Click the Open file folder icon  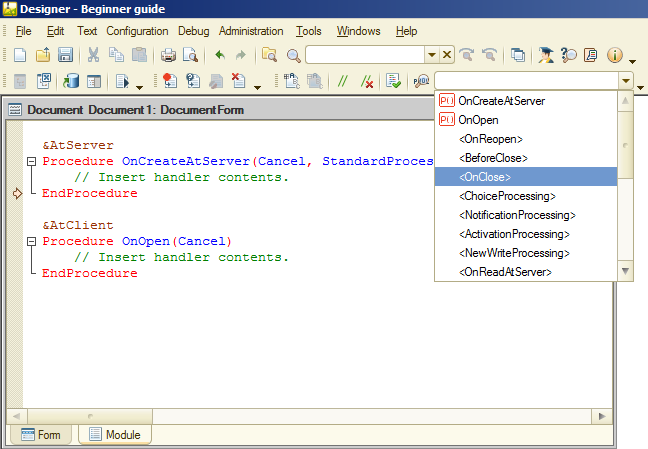[43, 55]
